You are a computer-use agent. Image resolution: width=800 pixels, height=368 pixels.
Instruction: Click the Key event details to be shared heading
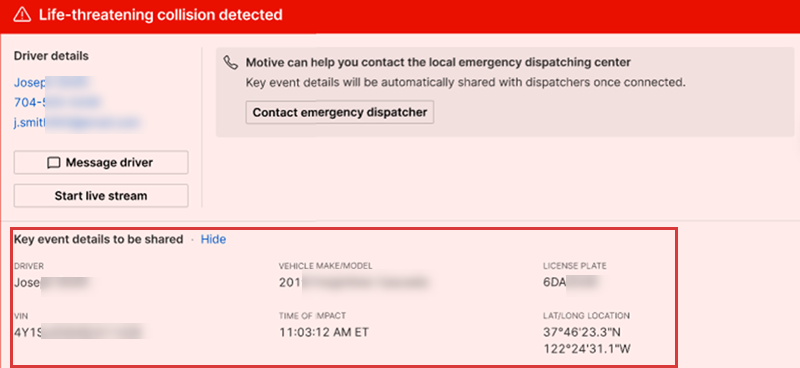(x=98, y=239)
